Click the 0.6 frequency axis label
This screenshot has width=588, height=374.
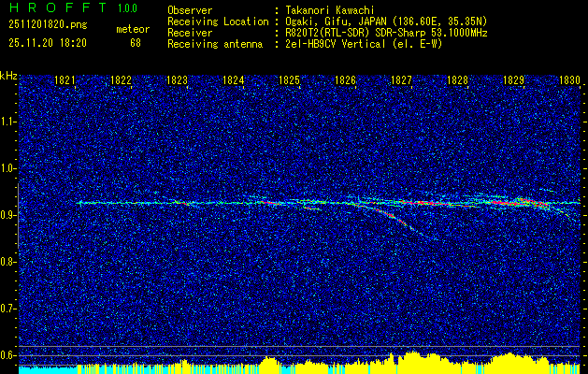point(8,355)
